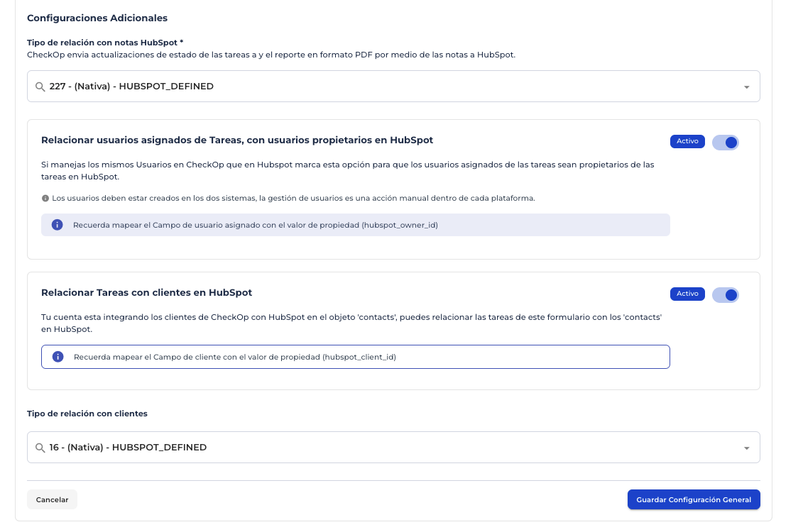The height and width of the screenshot is (532, 803).
Task: Click the Cancelar button
Action: tap(52, 499)
